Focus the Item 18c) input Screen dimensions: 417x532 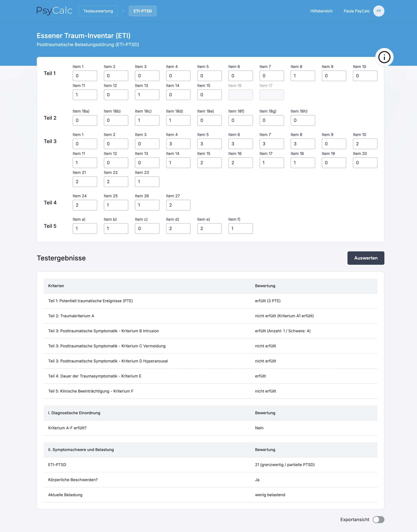[147, 120]
